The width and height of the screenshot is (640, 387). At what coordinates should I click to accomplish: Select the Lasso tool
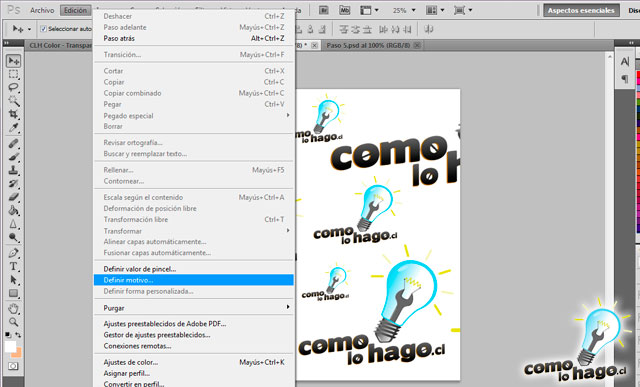click(13, 87)
